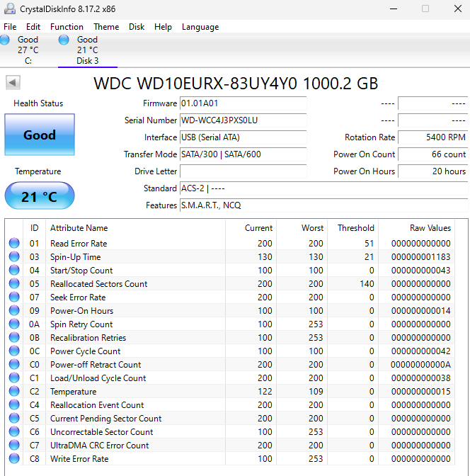
Task: Click the Threshold column header
Action: click(x=353, y=227)
